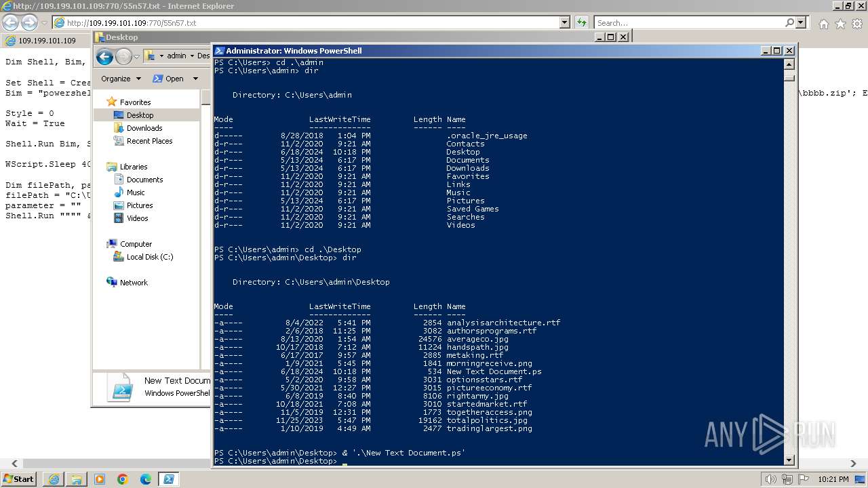Click admin in Explorer breadcrumb
The width and height of the screenshot is (868, 488).
click(x=176, y=56)
